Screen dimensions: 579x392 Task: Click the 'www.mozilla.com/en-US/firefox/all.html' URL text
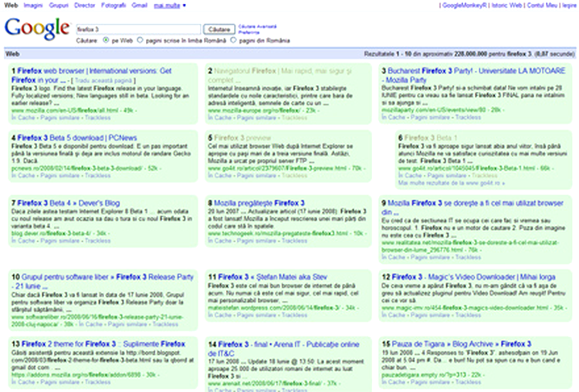tap(65, 110)
